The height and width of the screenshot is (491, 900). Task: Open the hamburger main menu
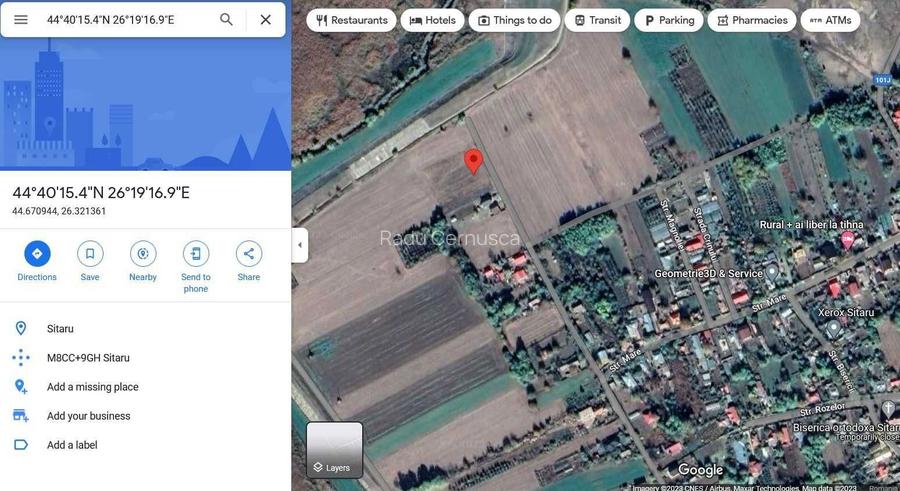[20, 20]
